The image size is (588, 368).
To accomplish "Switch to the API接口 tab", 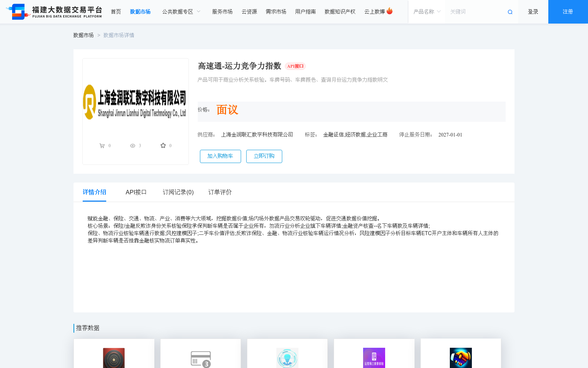I will click(136, 192).
